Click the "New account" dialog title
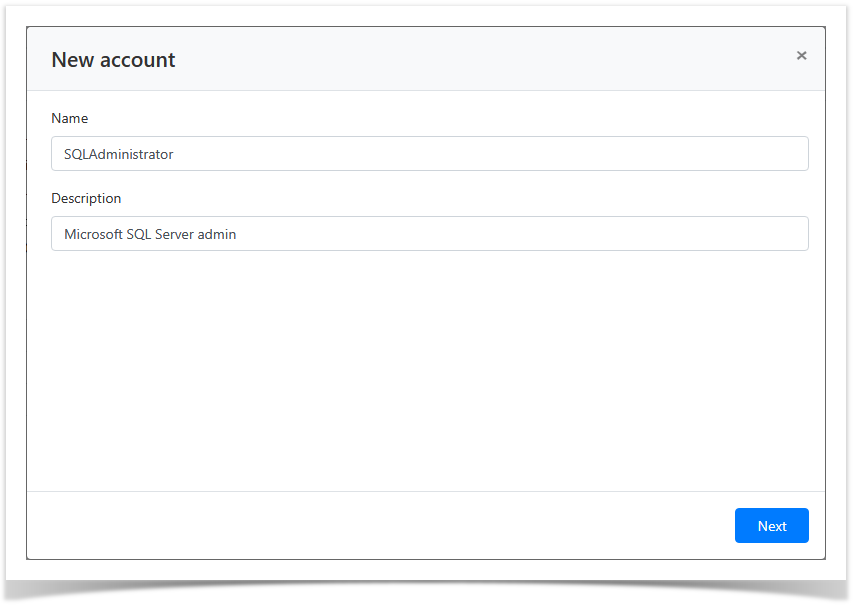The height and width of the screenshot is (609, 860). (x=113, y=60)
